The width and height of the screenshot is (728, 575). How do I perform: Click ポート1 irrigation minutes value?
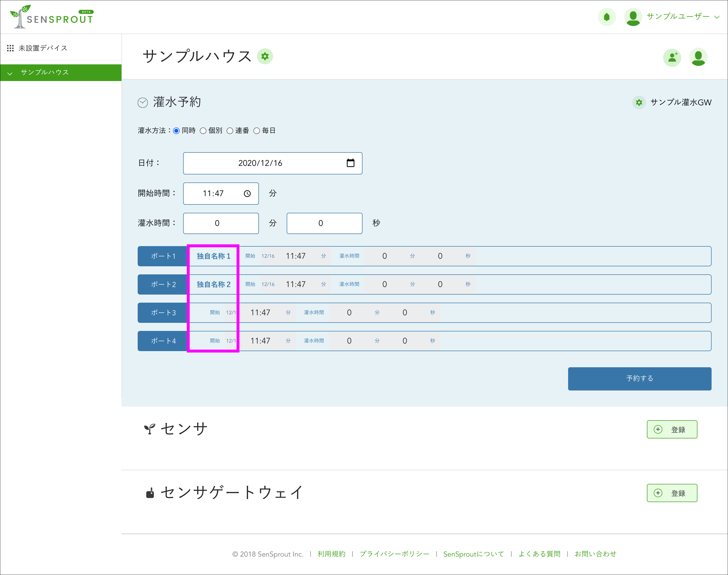click(384, 256)
